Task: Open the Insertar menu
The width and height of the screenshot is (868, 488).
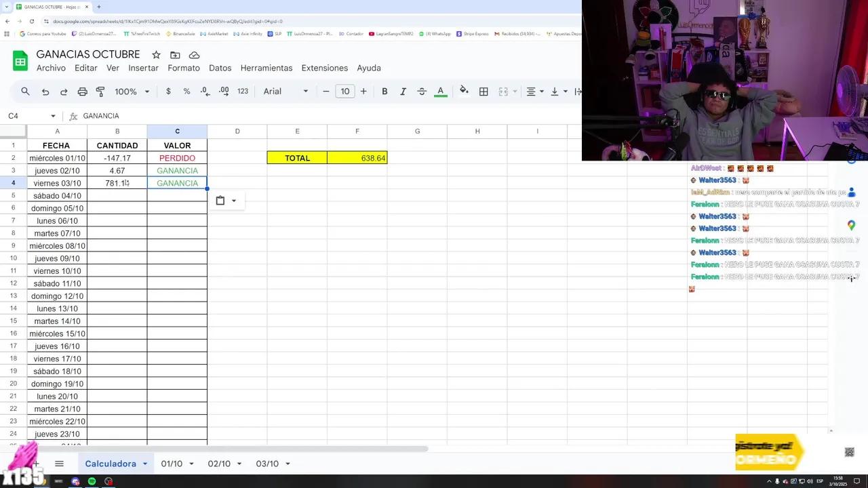Action: 144,68
